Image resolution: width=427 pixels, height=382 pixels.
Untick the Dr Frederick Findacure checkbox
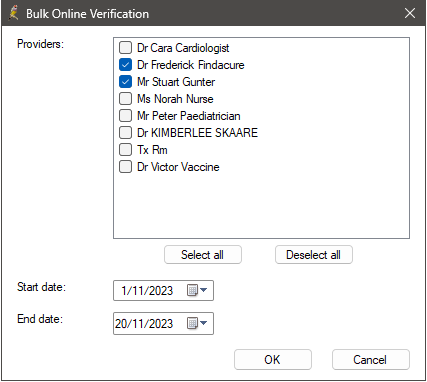(x=125, y=65)
